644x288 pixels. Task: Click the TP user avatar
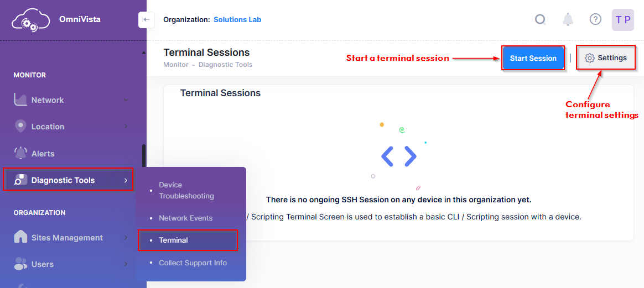tap(623, 20)
